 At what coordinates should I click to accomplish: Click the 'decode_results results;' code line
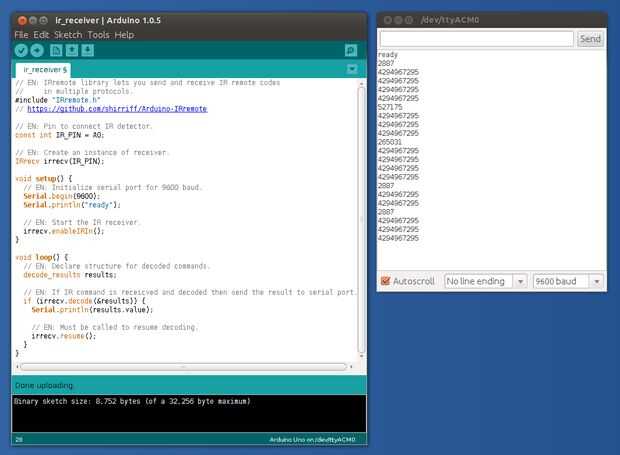pos(70,275)
